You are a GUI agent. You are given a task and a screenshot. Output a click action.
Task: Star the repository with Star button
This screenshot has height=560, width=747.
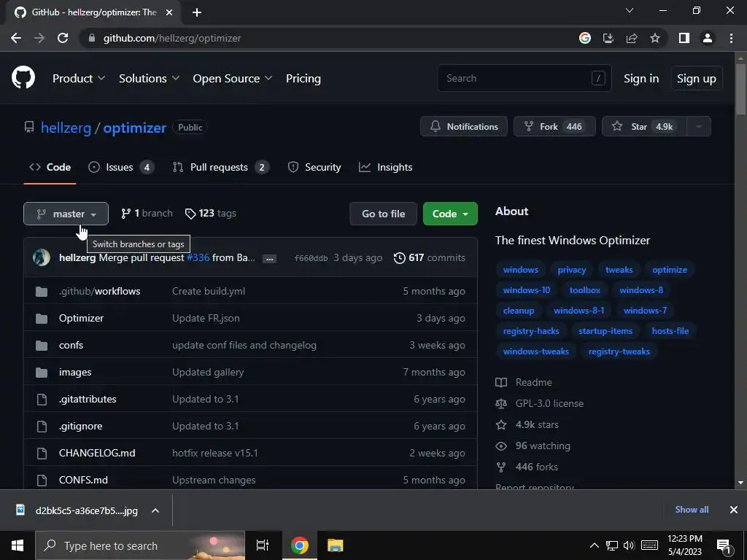(645, 127)
